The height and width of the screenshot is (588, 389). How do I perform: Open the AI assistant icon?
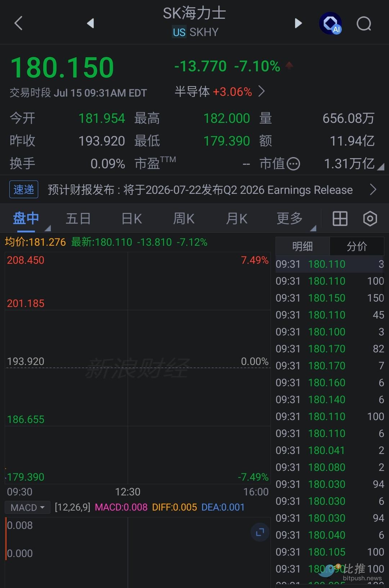coord(331,24)
